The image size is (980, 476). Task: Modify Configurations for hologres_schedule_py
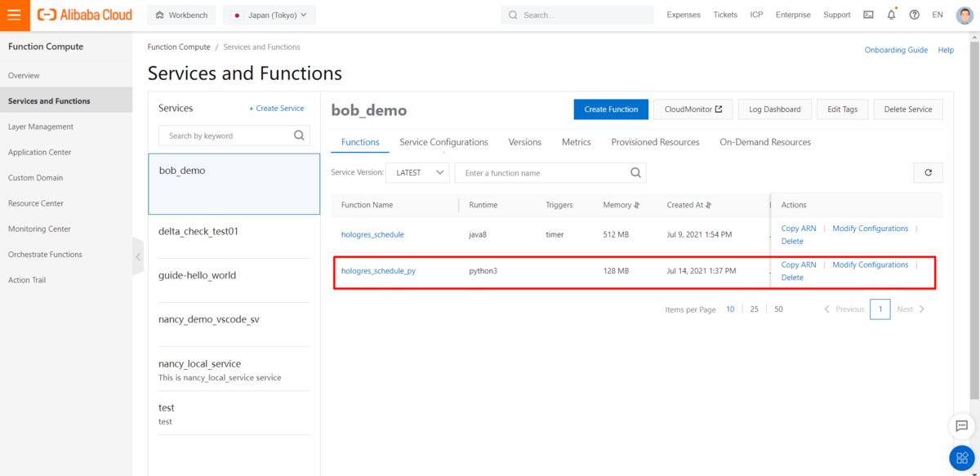click(x=870, y=265)
